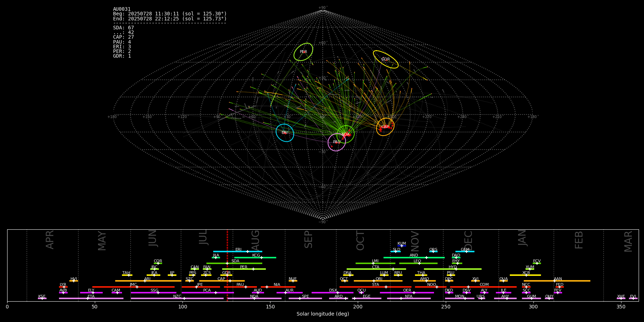Screen dimensions: 644x322
Task: Click the ETA shower bar
Action: click(91, 298)
